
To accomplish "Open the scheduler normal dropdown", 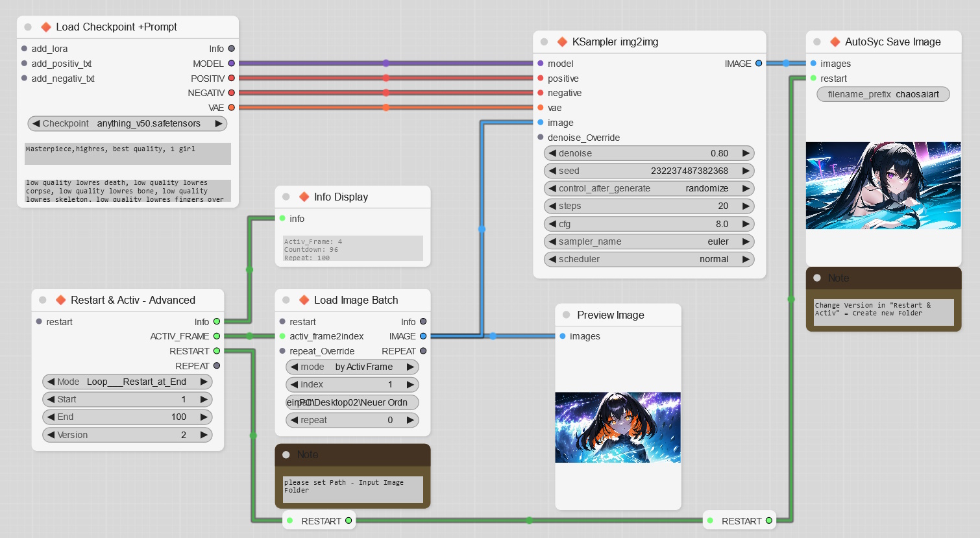I will [x=649, y=259].
